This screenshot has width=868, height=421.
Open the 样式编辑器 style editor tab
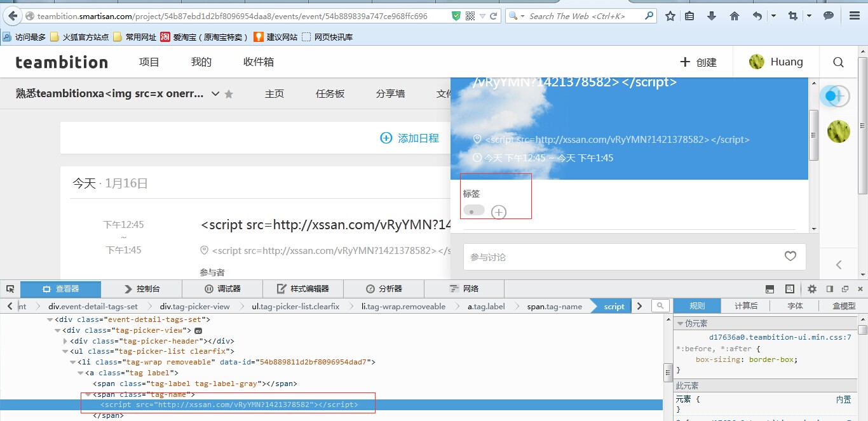pos(303,289)
